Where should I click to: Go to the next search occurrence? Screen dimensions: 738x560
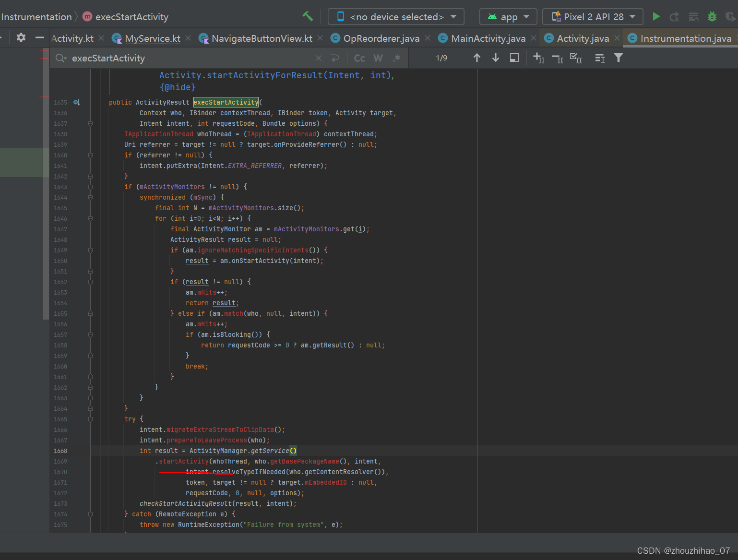tap(496, 58)
